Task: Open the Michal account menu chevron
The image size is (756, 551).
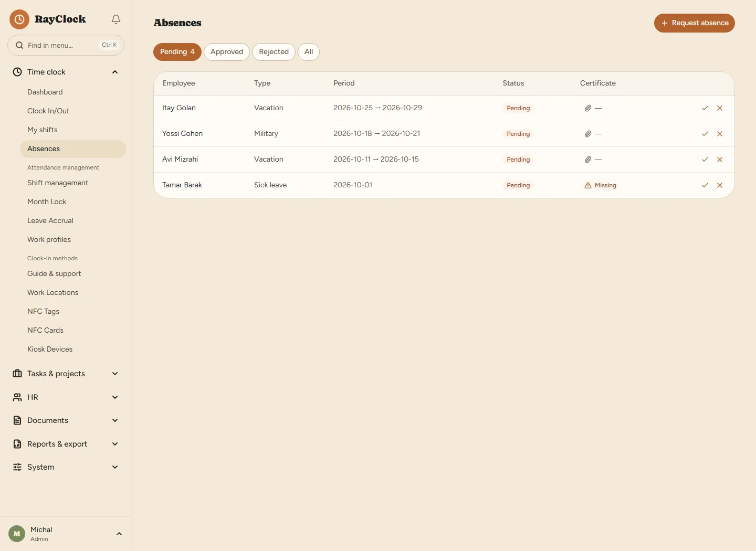Action: pyautogui.click(x=119, y=534)
